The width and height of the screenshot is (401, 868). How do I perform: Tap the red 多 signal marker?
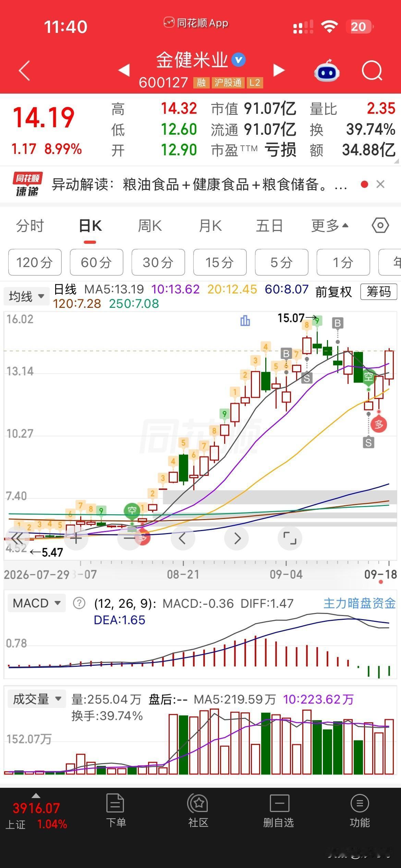tap(379, 425)
